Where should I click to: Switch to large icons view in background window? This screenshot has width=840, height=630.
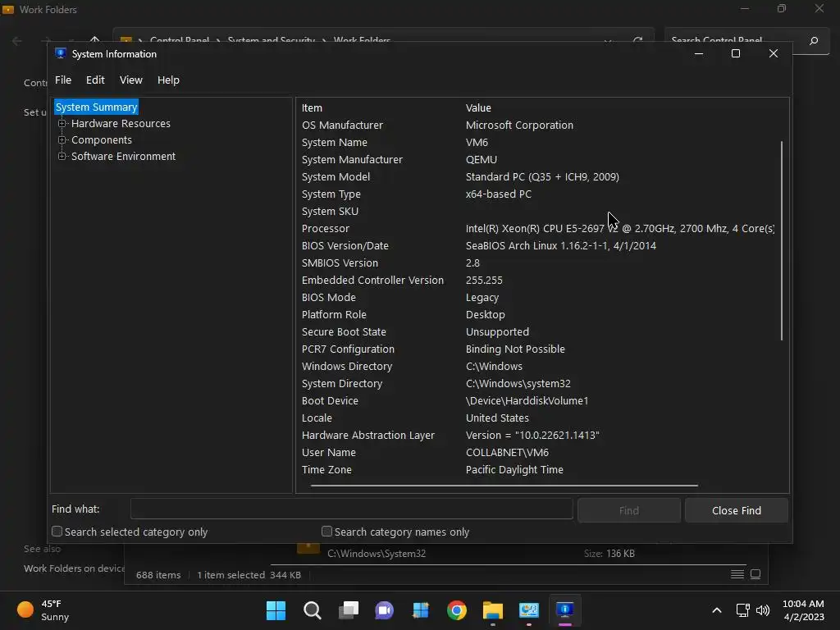756,574
